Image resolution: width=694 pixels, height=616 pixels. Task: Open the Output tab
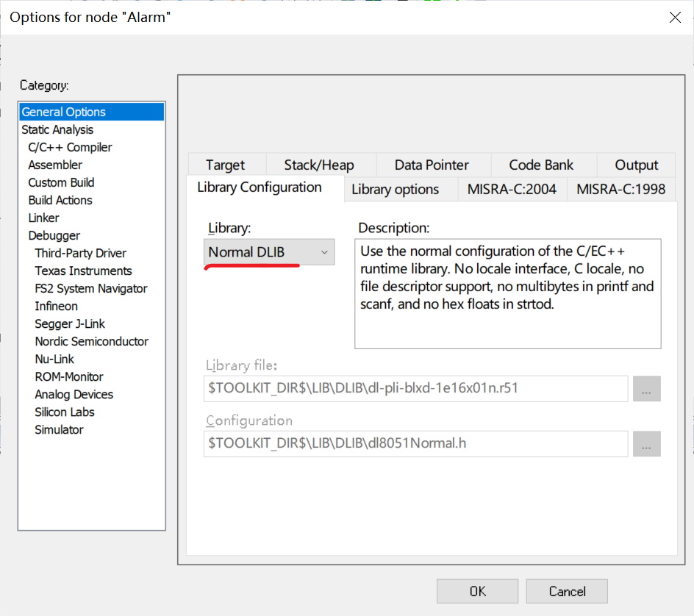point(636,164)
